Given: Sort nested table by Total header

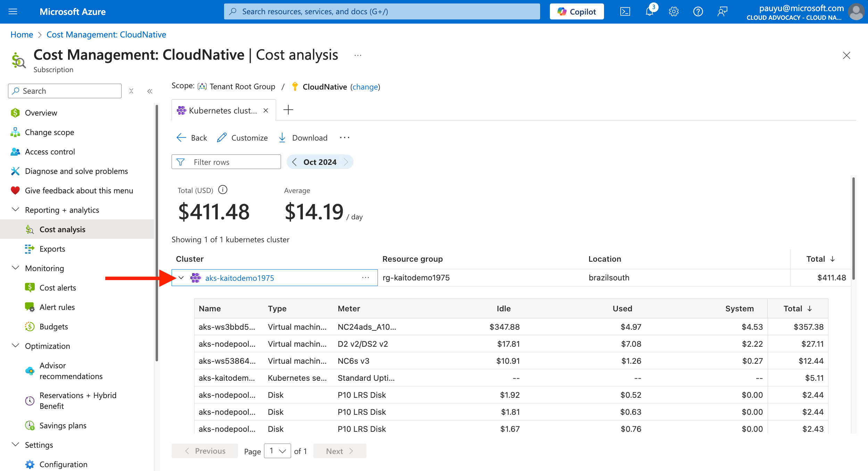Looking at the screenshot, I should (x=797, y=309).
